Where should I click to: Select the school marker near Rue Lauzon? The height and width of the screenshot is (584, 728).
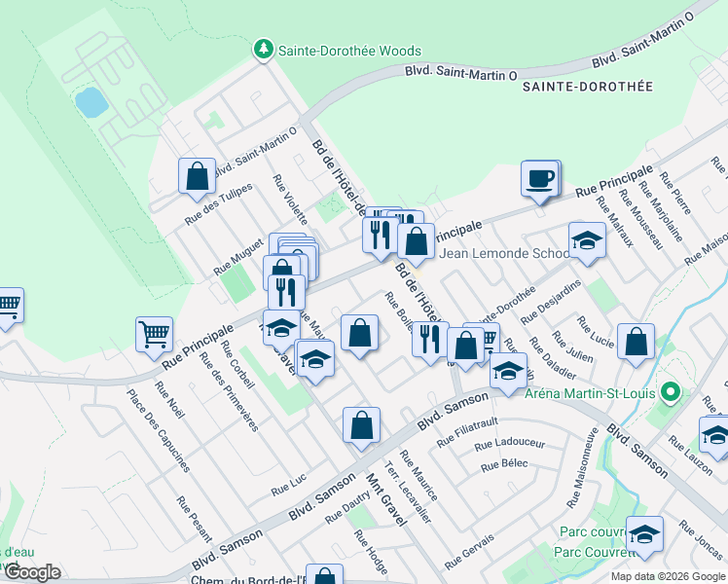[715, 436]
